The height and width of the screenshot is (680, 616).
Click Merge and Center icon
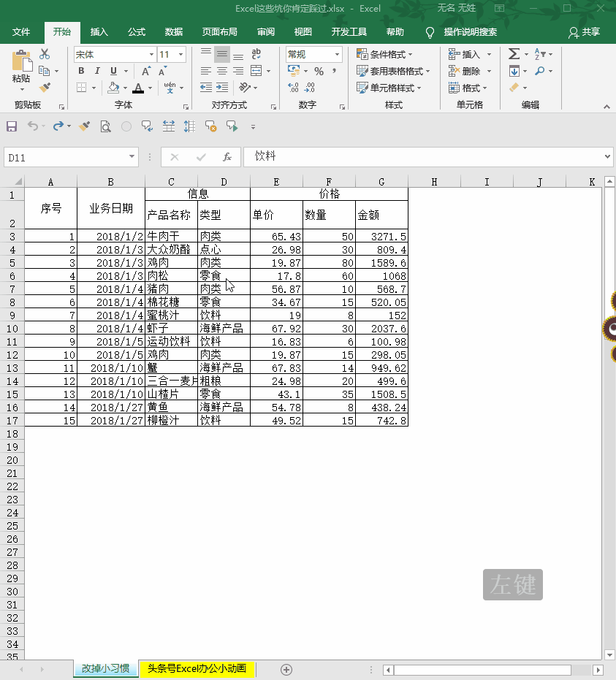point(256,71)
